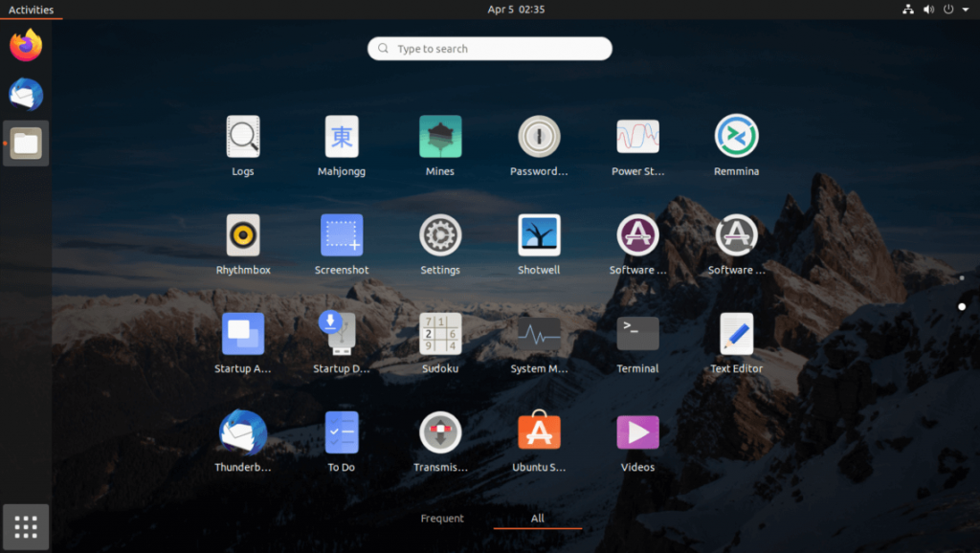Open the Mahjongg game
980x553 pixels.
click(342, 135)
